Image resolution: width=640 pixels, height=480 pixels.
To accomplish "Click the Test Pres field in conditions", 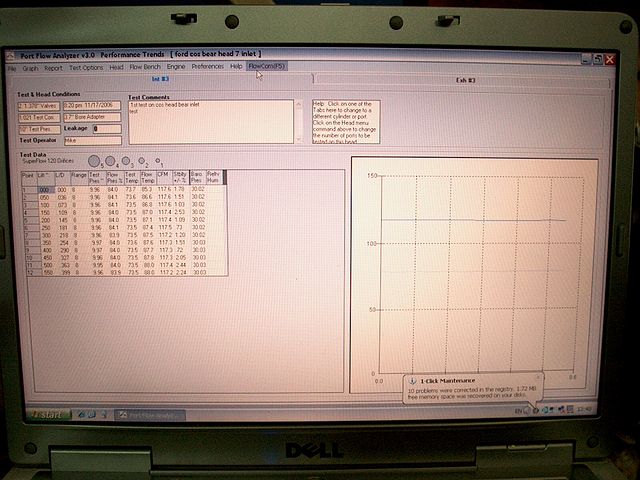I will click(39, 129).
